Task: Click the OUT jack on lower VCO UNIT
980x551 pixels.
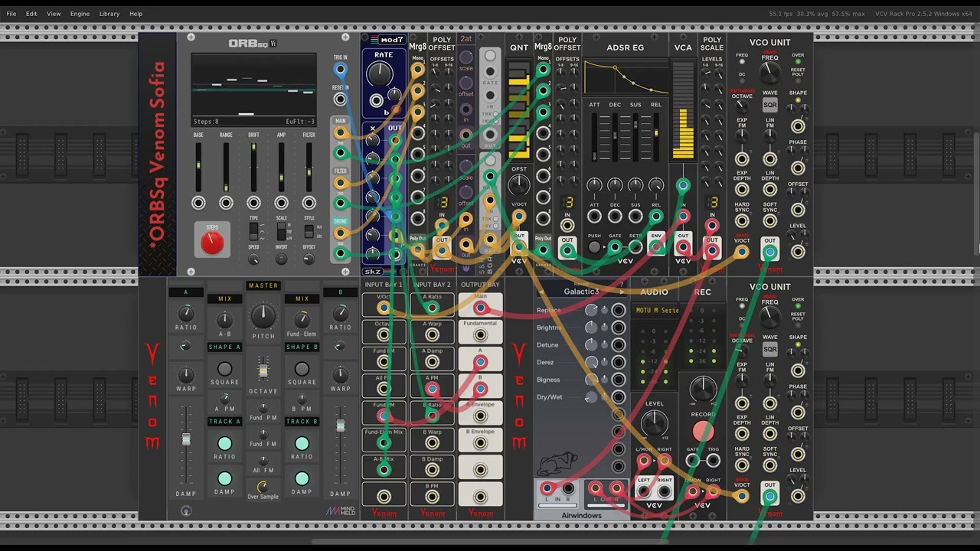Action: coord(769,496)
